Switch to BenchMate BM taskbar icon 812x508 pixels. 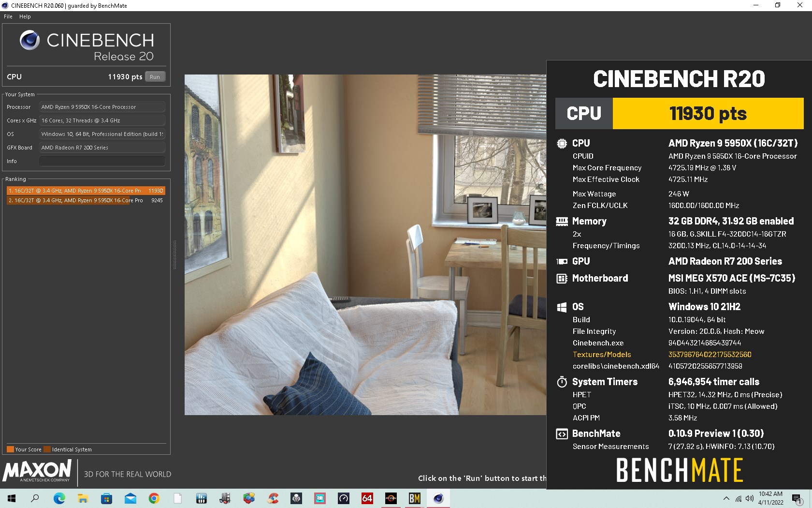pos(415,498)
